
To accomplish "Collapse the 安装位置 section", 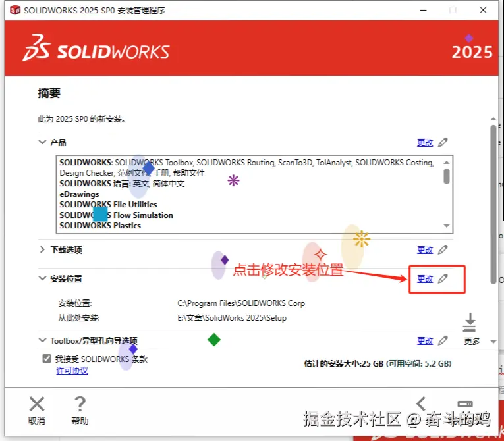I will (x=42, y=278).
